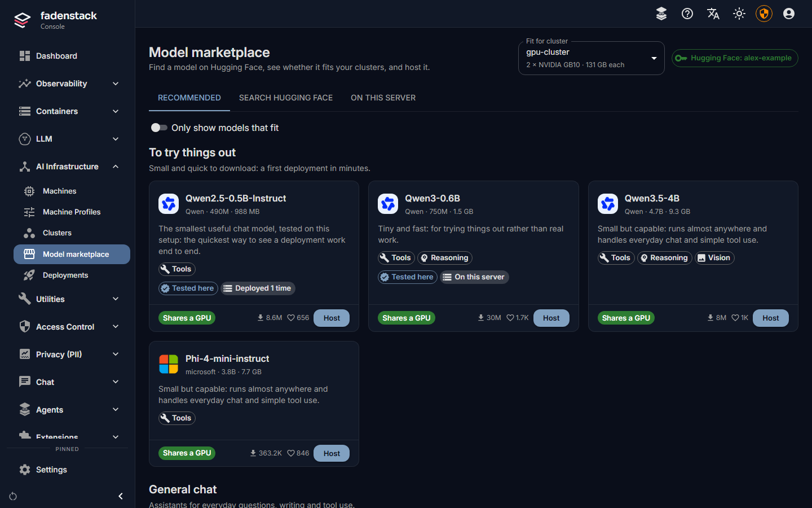Switch to the Search Hugging Face tab
The height and width of the screenshot is (508, 812).
click(x=286, y=98)
